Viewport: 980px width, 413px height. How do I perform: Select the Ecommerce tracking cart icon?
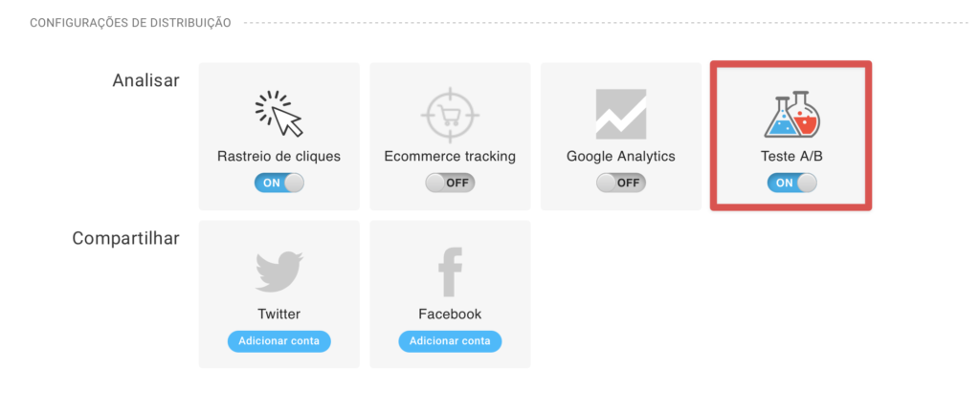coord(450,115)
